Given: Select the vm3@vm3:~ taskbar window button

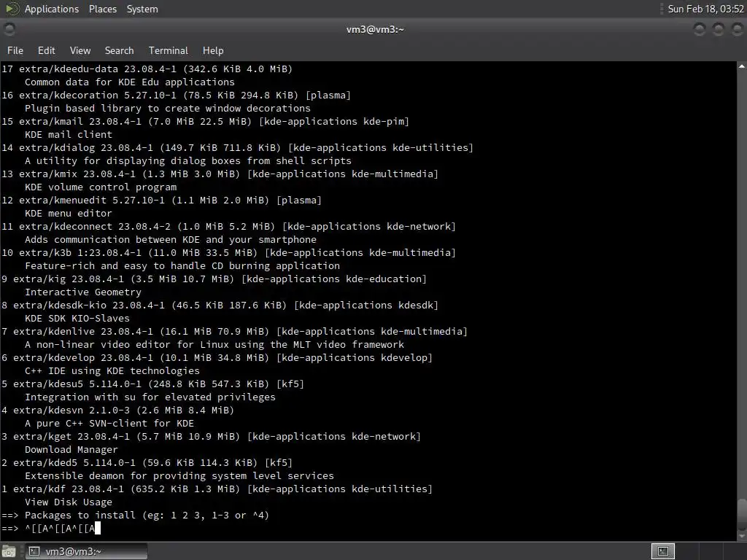Looking at the screenshot, I should (86, 551).
